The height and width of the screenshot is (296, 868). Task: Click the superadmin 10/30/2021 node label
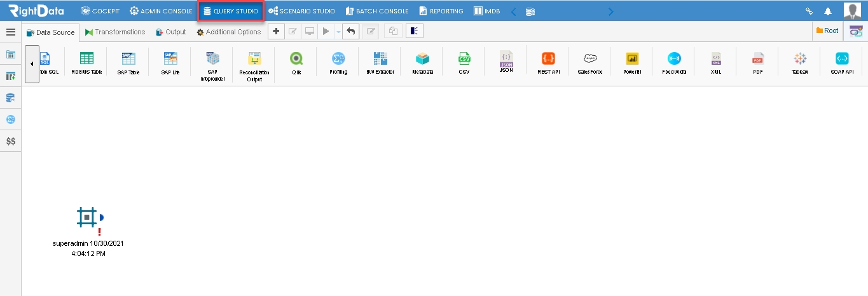click(x=88, y=248)
